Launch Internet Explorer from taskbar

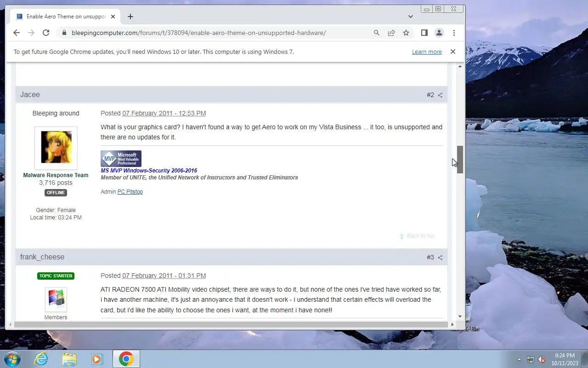41,359
